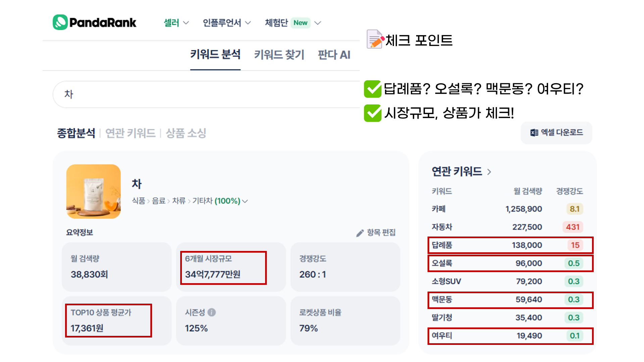This screenshot has width=644, height=362.
Task: Click the 8.1 competition badge next to 카페
Action: click(575, 209)
